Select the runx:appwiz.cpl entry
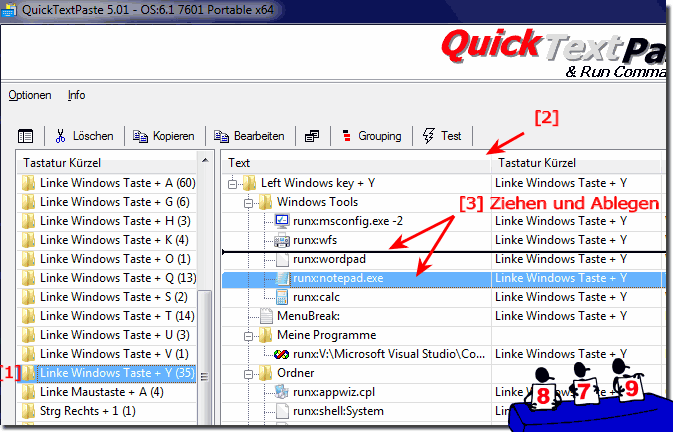The height and width of the screenshot is (432, 673). (x=333, y=392)
